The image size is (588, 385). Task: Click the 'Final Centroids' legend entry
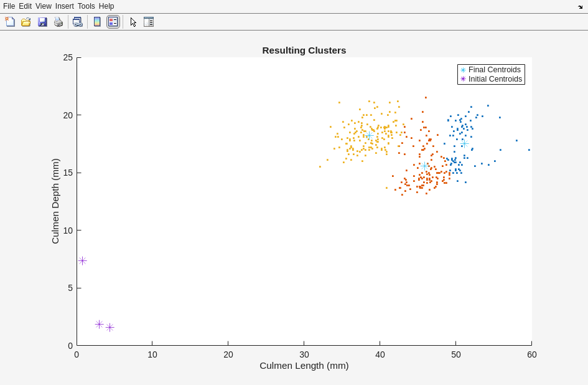click(x=494, y=70)
